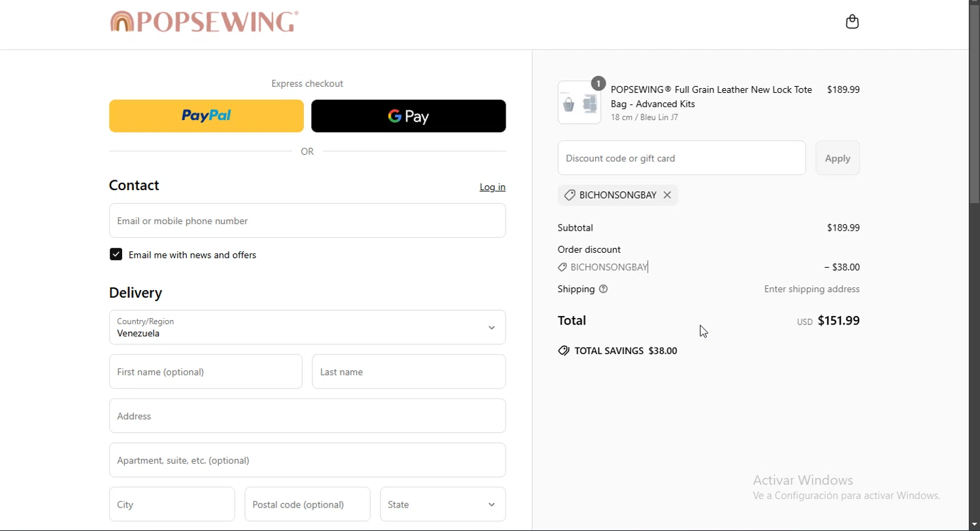
Task: Click the discount amount − $38.00
Action: tap(842, 267)
